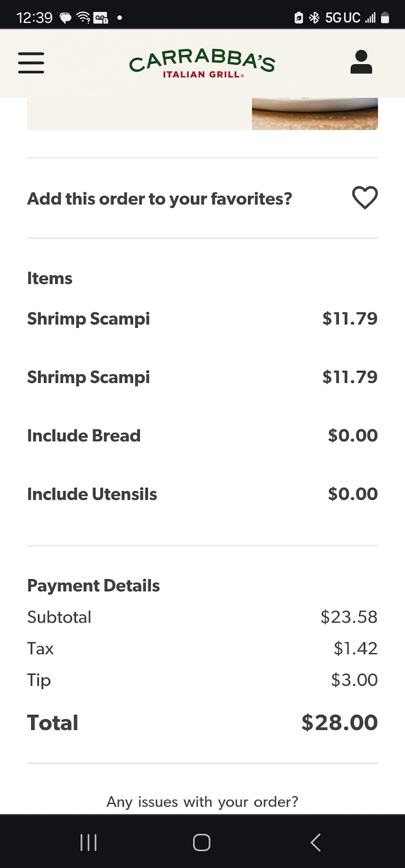Tap the food image thumbnail
The height and width of the screenshot is (868, 405).
[x=314, y=114]
